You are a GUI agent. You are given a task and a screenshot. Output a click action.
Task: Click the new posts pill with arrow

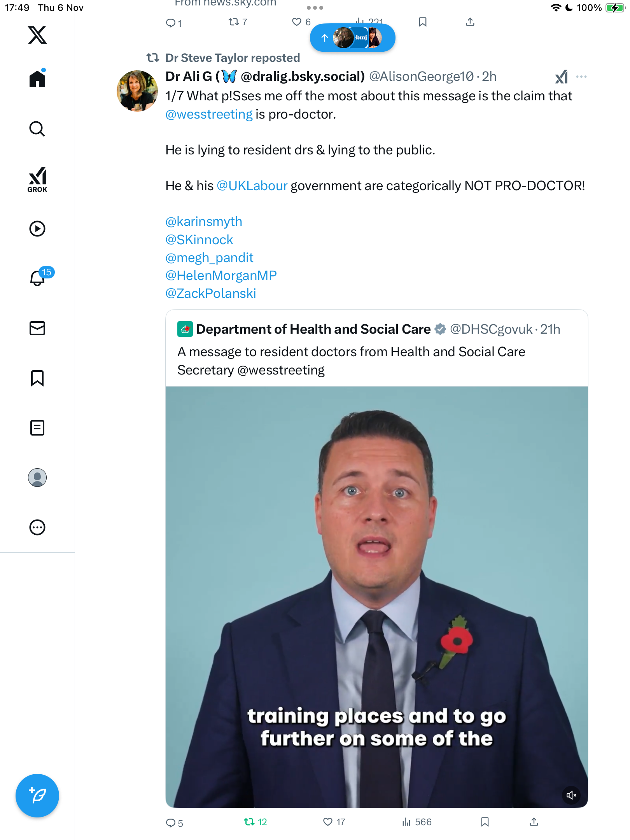352,38
